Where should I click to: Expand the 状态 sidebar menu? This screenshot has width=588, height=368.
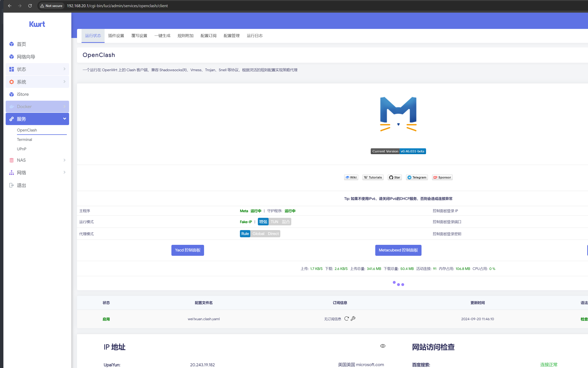point(37,69)
